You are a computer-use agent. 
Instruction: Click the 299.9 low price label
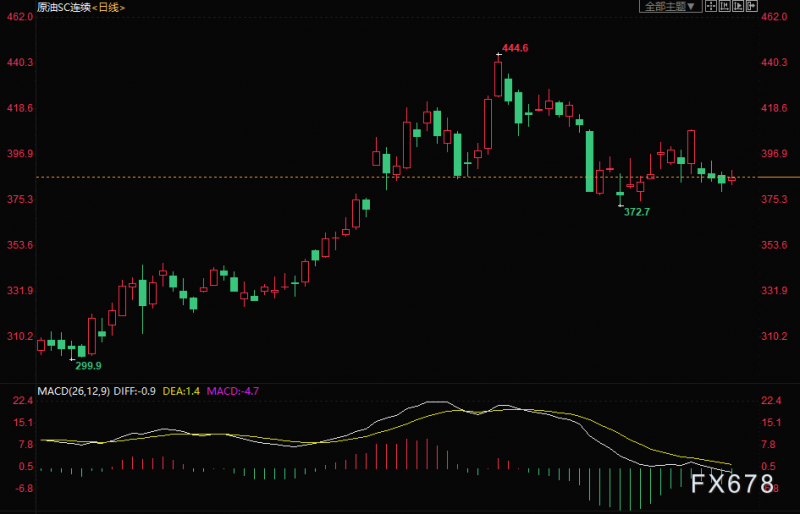(88, 365)
